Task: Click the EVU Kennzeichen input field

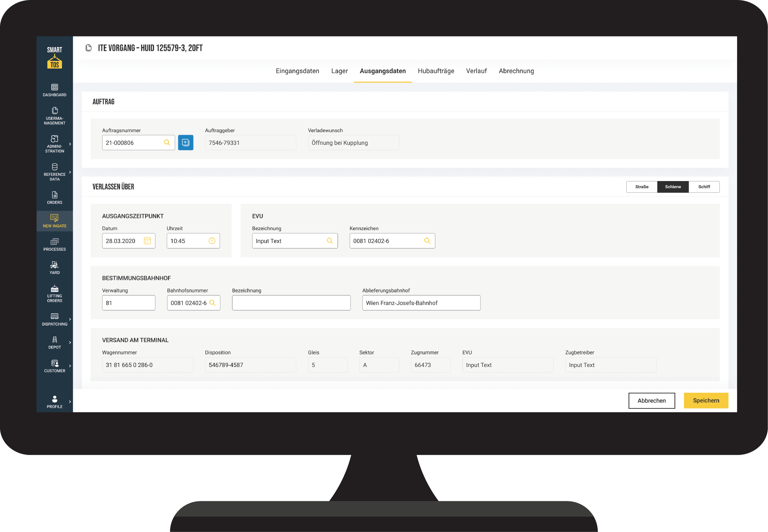Action: [x=392, y=241]
